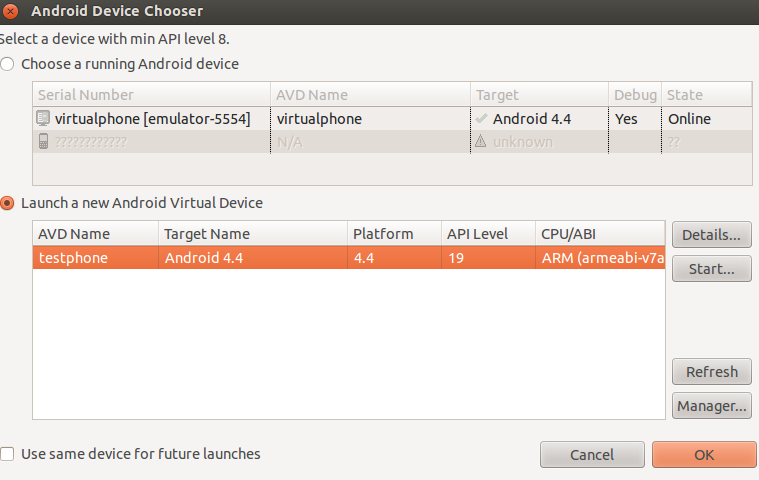Close the Android Device Chooser window
Image resolution: width=759 pixels, height=480 pixels.
(11, 11)
